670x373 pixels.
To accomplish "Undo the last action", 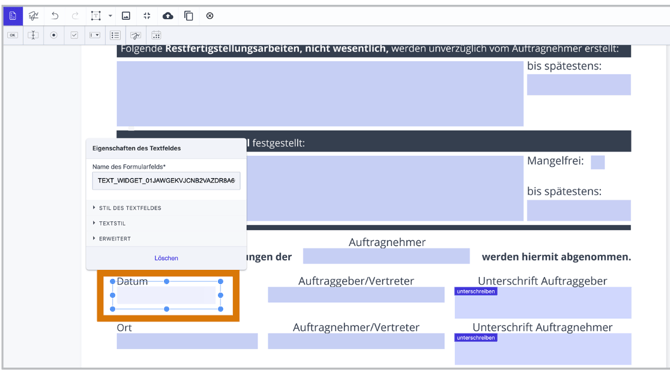I will 55,16.
